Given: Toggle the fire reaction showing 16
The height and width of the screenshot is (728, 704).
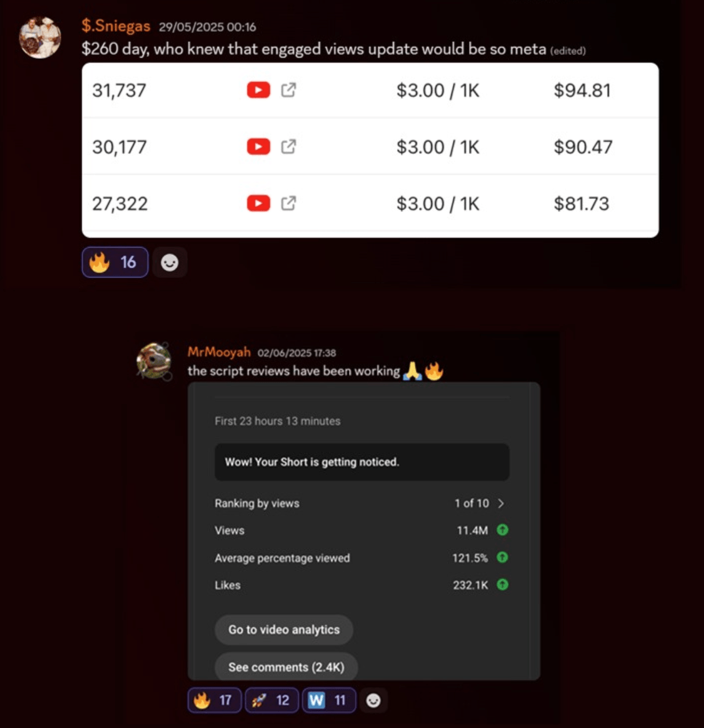Looking at the screenshot, I should [x=115, y=262].
